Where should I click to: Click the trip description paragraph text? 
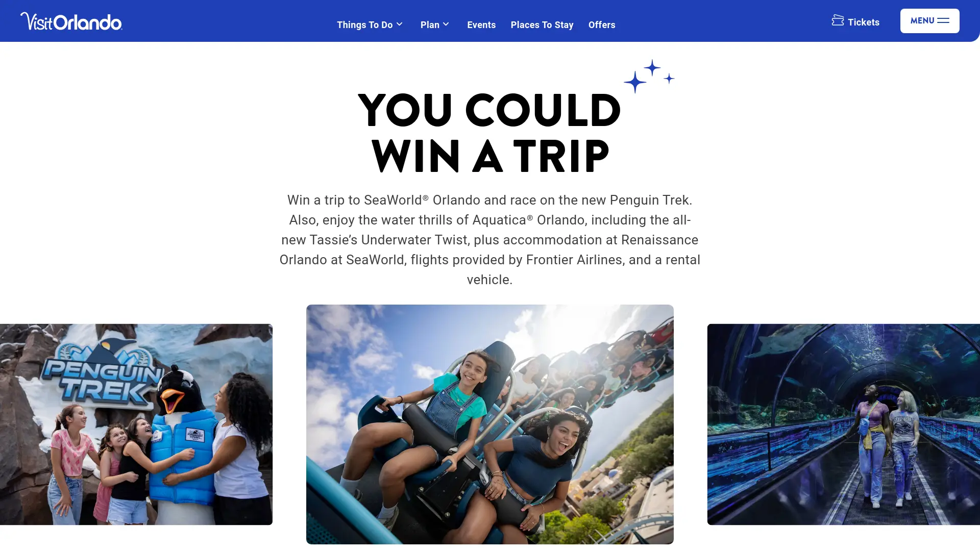490,240
